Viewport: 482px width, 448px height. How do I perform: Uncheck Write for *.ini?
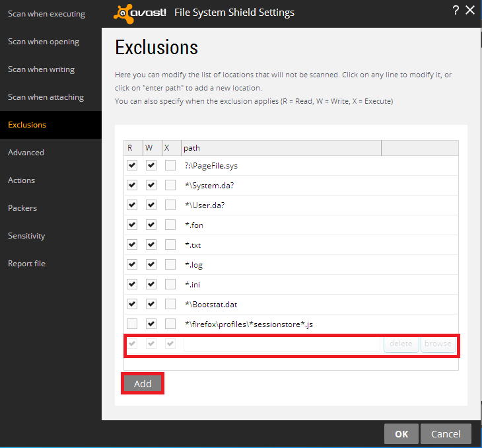tap(151, 284)
